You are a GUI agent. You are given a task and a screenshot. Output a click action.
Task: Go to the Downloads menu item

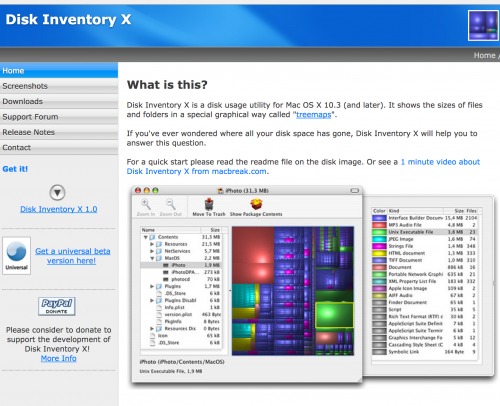[x=59, y=101]
